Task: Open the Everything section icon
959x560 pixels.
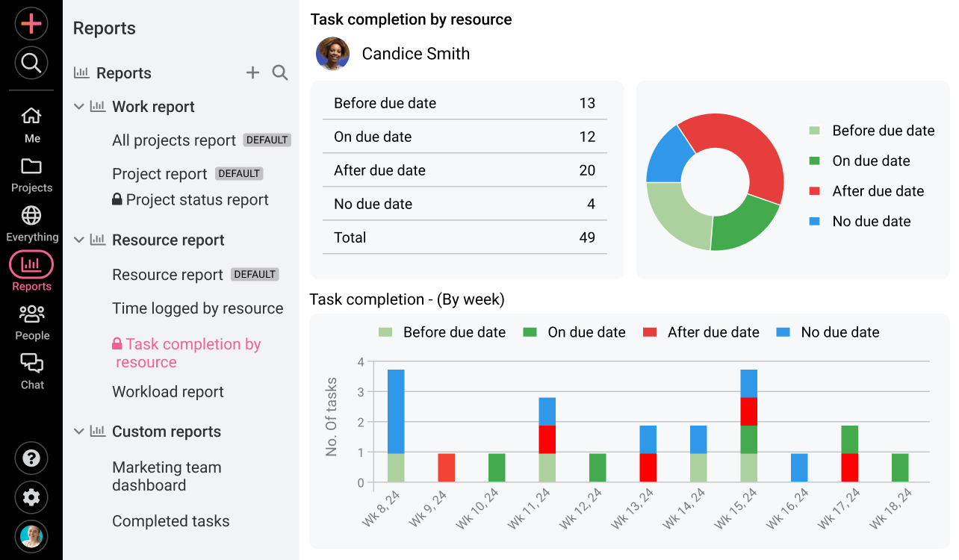Action: tap(31, 216)
